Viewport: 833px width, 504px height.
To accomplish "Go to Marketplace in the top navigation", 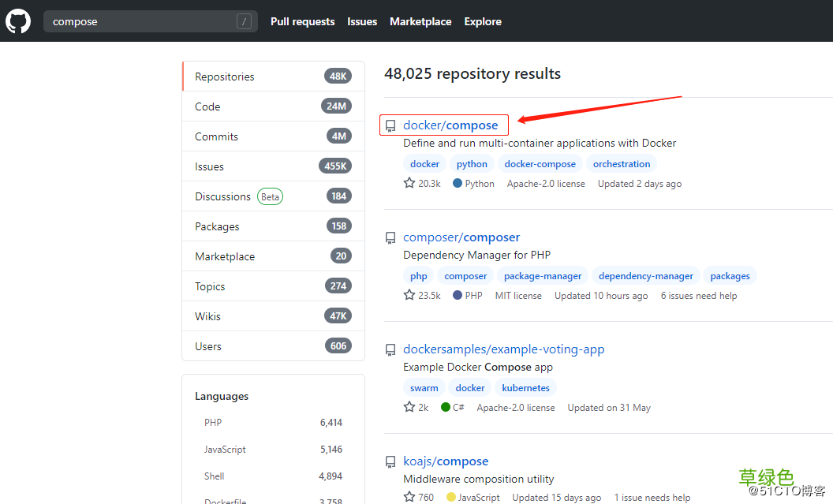I will point(420,22).
